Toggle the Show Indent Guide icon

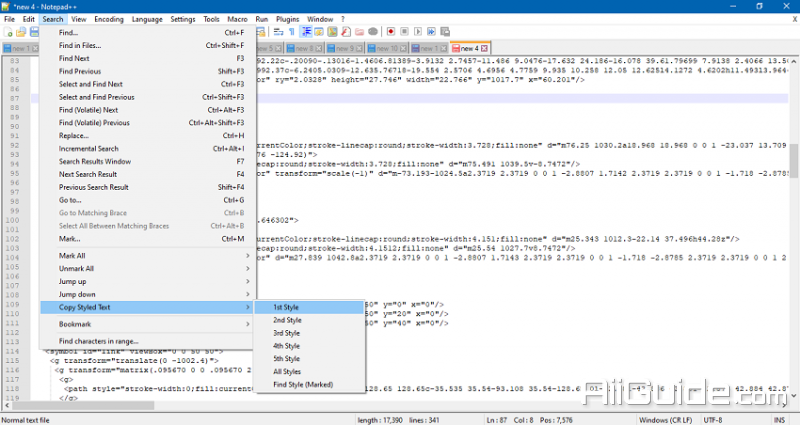click(306, 32)
